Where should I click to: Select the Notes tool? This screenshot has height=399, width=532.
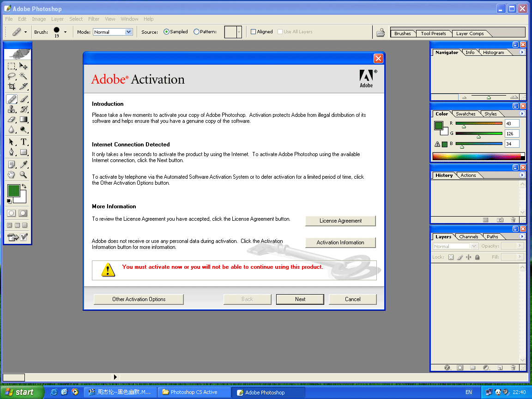[x=12, y=164]
